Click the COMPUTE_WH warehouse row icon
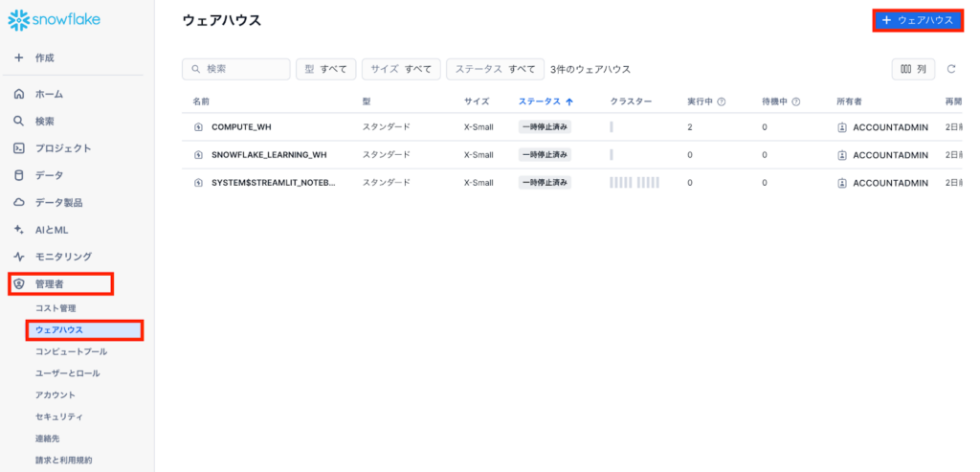 pyautogui.click(x=198, y=127)
